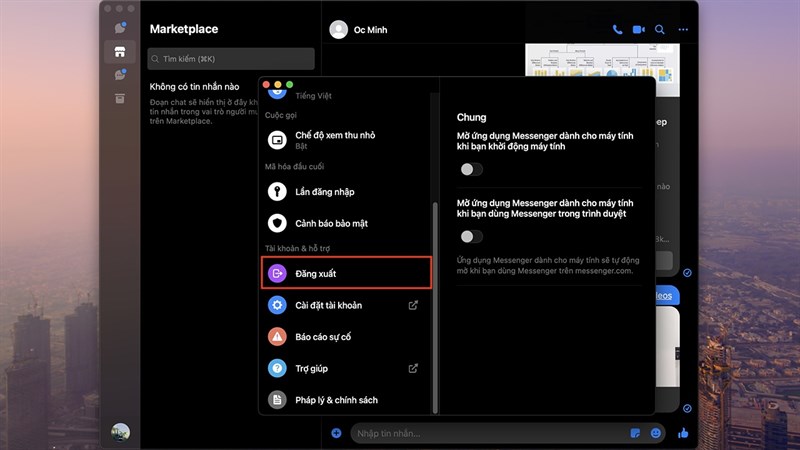Click the Chung heading
The image size is (800, 450).
coord(471,117)
